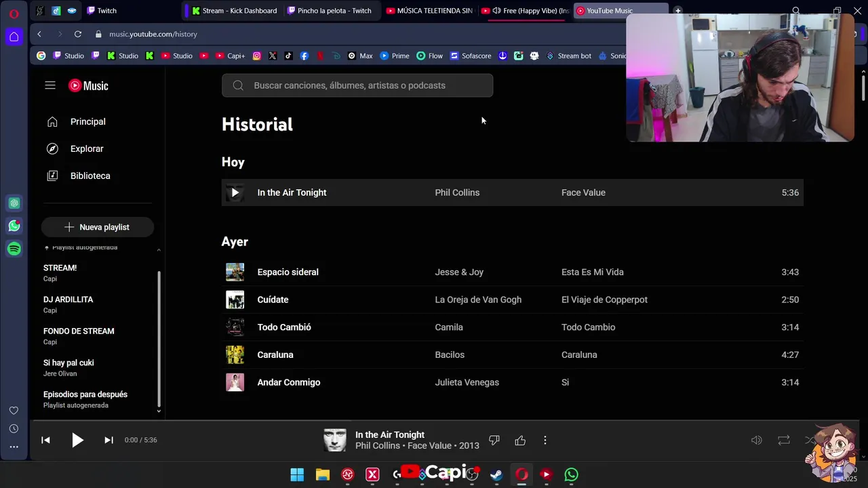Open the YouTube Music hamburger menu
This screenshot has height=488, width=868.
[50, 85]
